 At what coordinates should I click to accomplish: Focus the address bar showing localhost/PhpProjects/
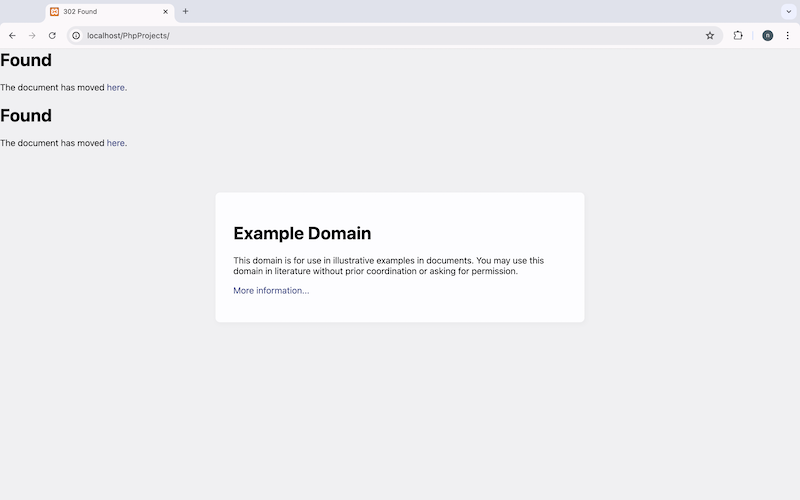(393, 36)
